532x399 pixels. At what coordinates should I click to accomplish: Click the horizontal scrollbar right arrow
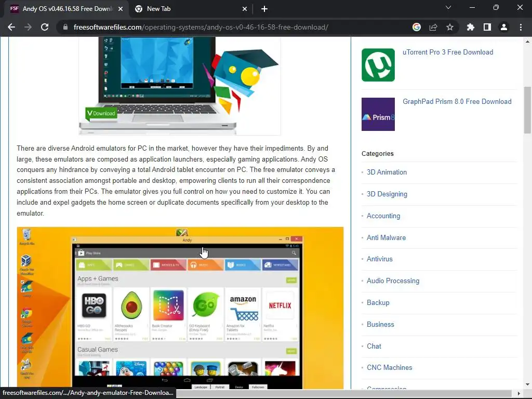[519, 393]
